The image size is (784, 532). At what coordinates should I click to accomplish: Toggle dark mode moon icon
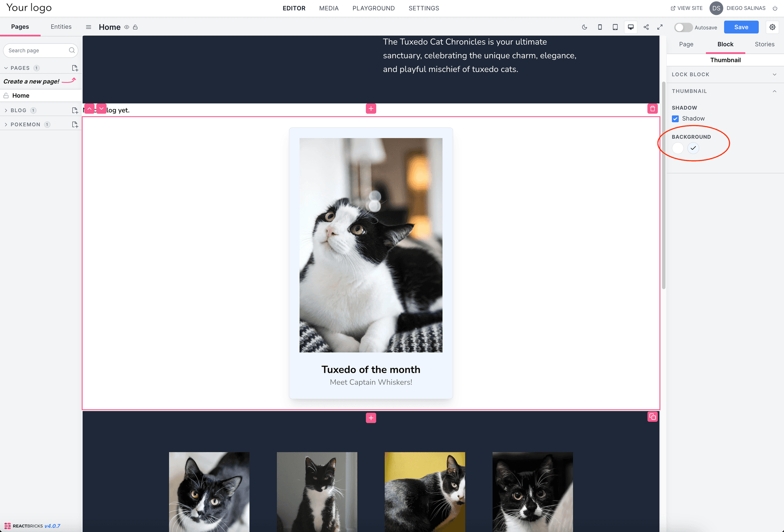click(585, 27)
